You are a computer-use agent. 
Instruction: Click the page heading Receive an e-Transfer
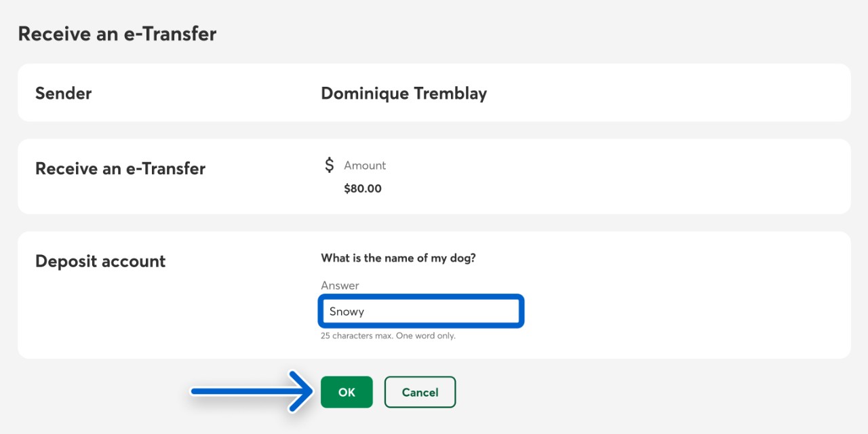point(117,34)
